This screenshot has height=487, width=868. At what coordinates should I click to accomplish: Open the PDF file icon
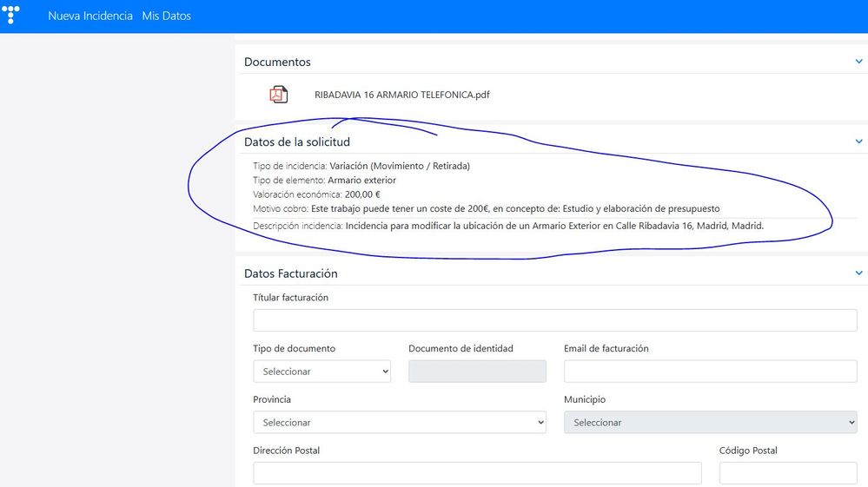click(x=278, y=95)
